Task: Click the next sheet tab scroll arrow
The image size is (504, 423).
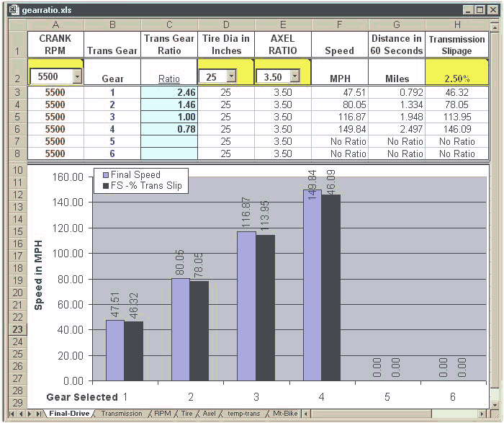Action: tap(30, 414)
